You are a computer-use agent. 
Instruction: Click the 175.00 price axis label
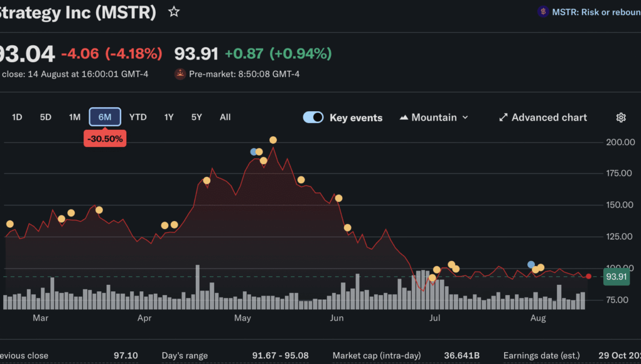[x=619, y=173]
